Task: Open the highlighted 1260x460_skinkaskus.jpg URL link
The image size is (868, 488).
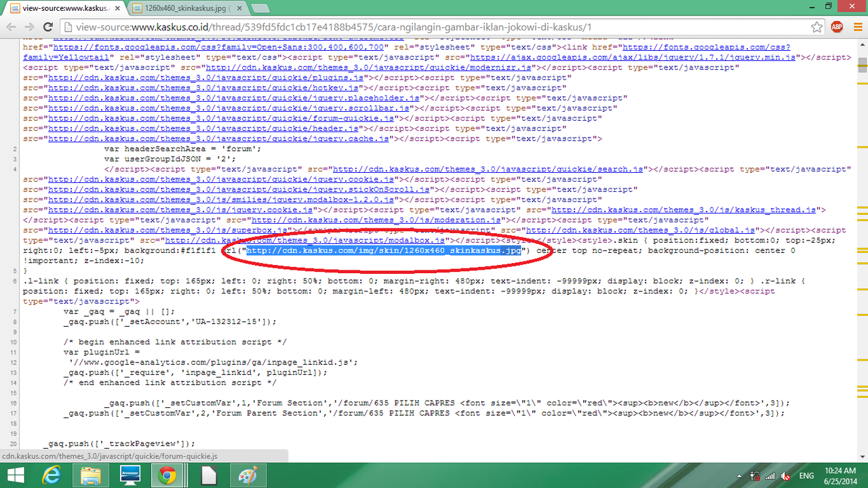Action: [383, 251]
